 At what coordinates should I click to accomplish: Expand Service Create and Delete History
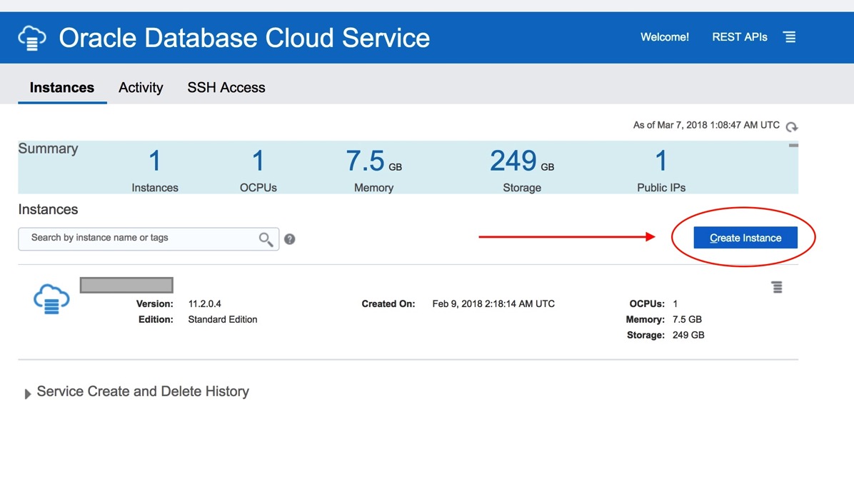point(29,393)
